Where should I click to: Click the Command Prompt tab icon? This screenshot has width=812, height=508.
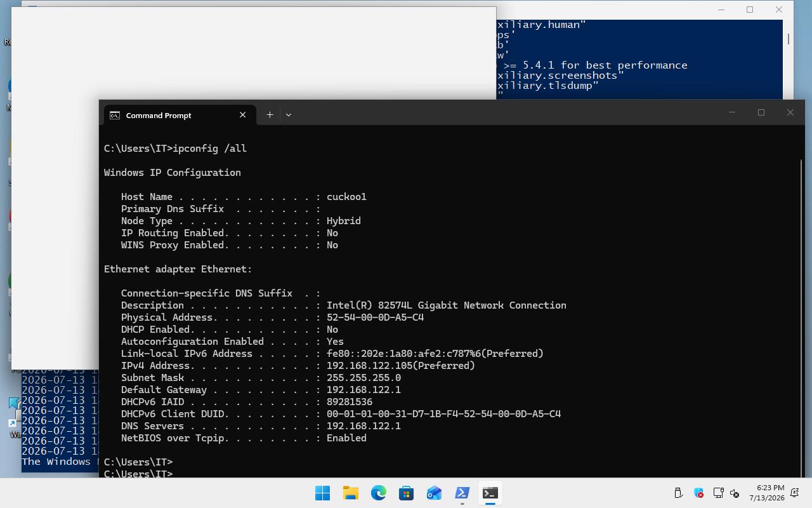[115, 115]
